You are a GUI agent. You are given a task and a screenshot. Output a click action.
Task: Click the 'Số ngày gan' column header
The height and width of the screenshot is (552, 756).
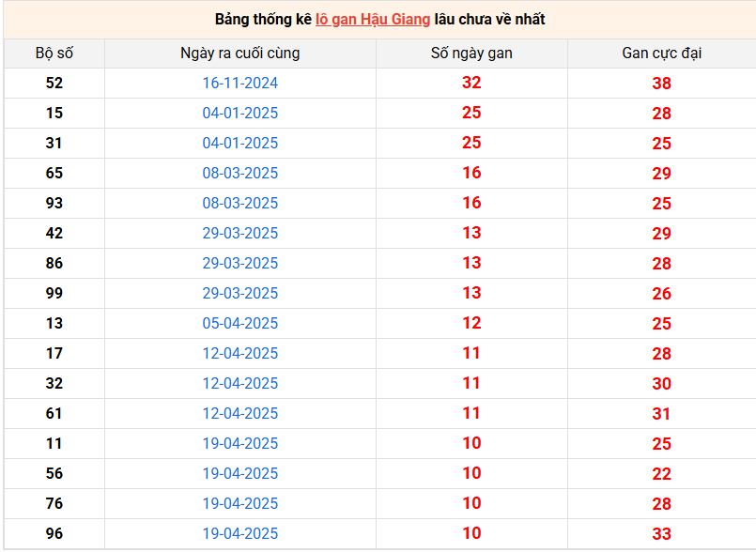(x=471, y=53)
